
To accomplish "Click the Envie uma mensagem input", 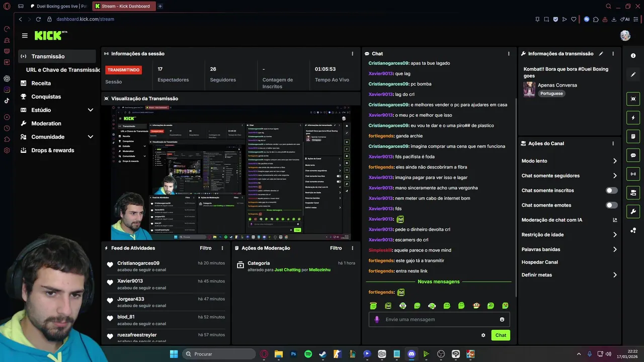I will (439, 320).
